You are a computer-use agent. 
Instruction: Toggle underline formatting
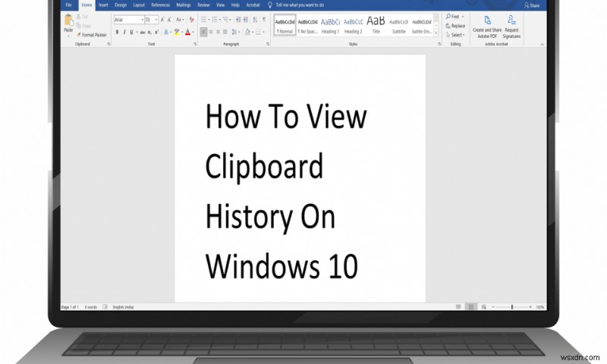[x=131, y=32]
